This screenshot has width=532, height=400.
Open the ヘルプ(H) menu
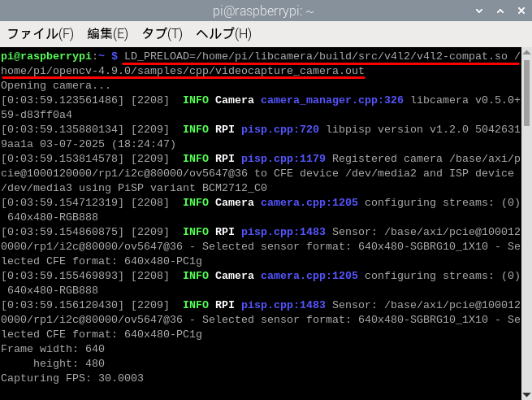(x=224, y=34)
